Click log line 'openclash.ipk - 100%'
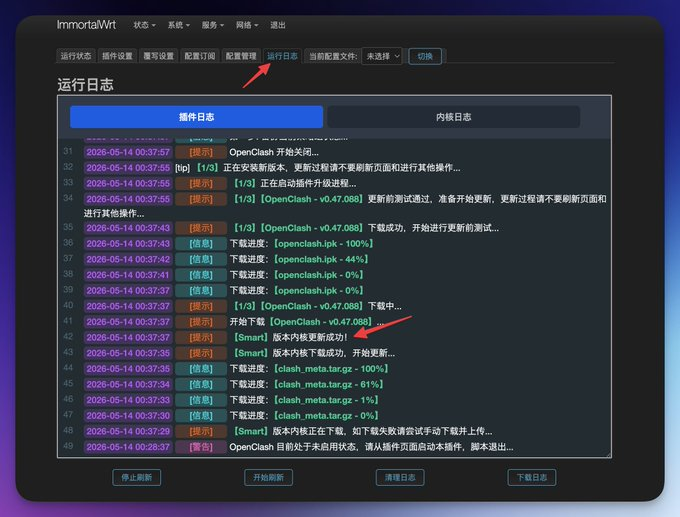The width and height of the screenshot is (680, 517). (301, 244)
